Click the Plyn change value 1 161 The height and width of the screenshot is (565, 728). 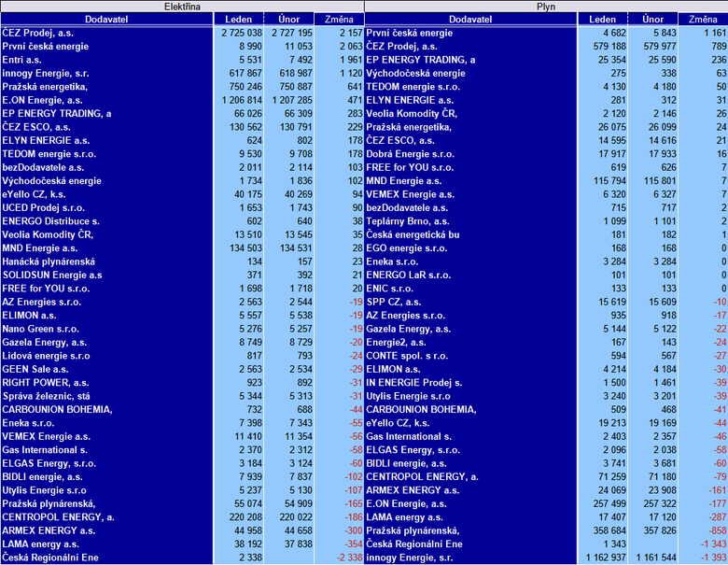tap(715, 33)
